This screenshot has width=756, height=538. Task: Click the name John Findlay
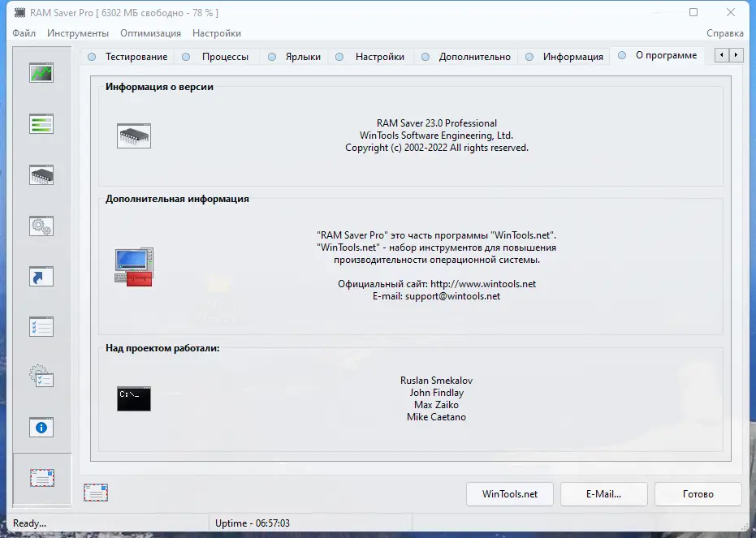tap(436, 393)
